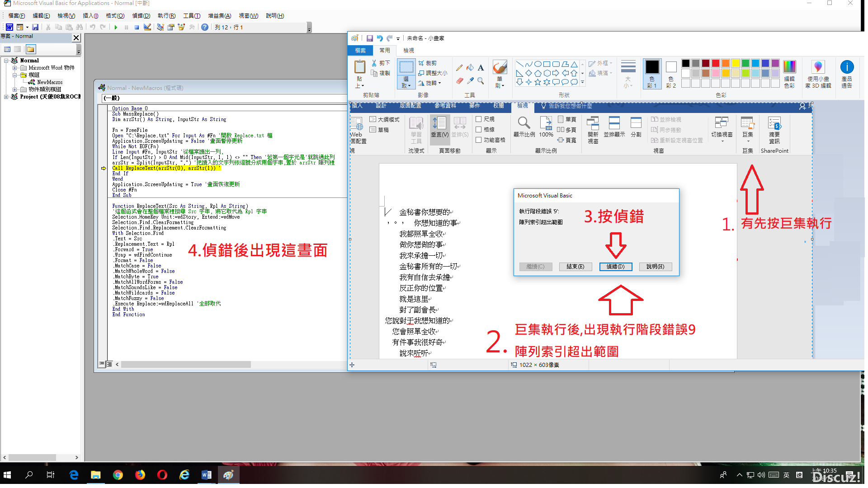Check the 尺規 checkbox
The image size is (868, 488).
[479, 119]
